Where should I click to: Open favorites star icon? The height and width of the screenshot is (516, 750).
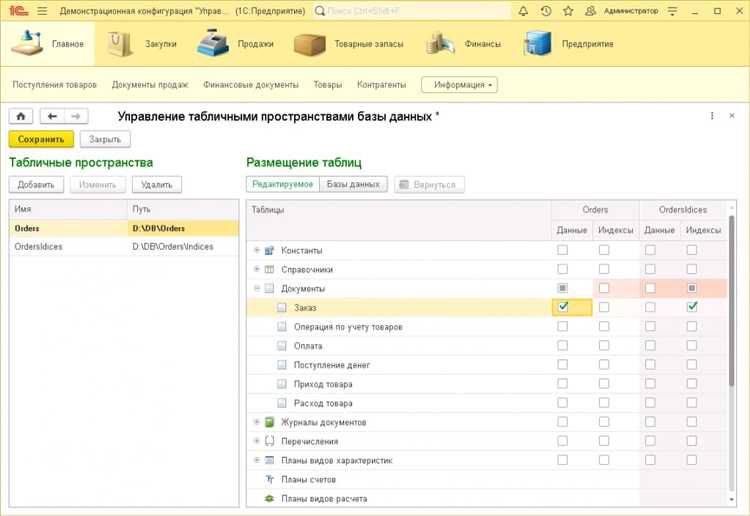568,11
